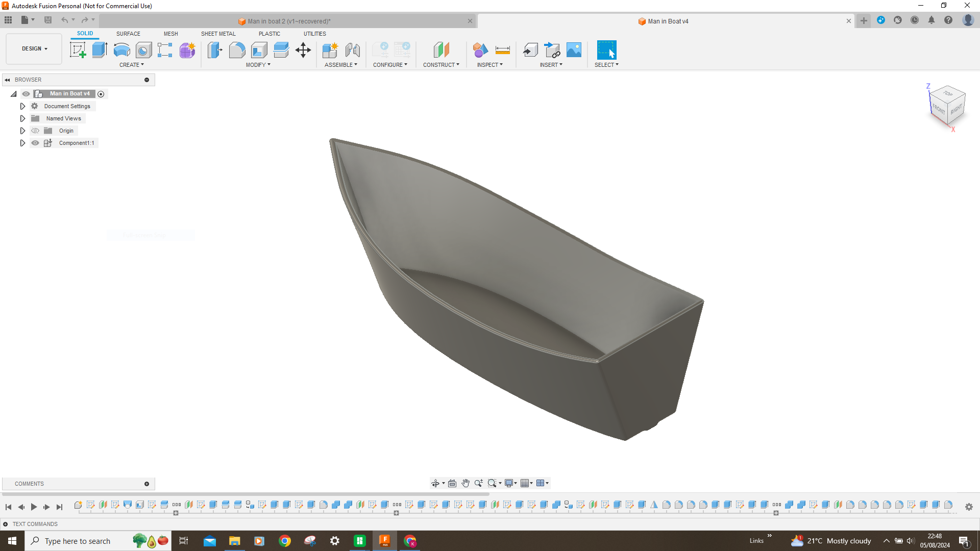
Task: Open the CREATE dropdown menu
Action: pos(132,65)
